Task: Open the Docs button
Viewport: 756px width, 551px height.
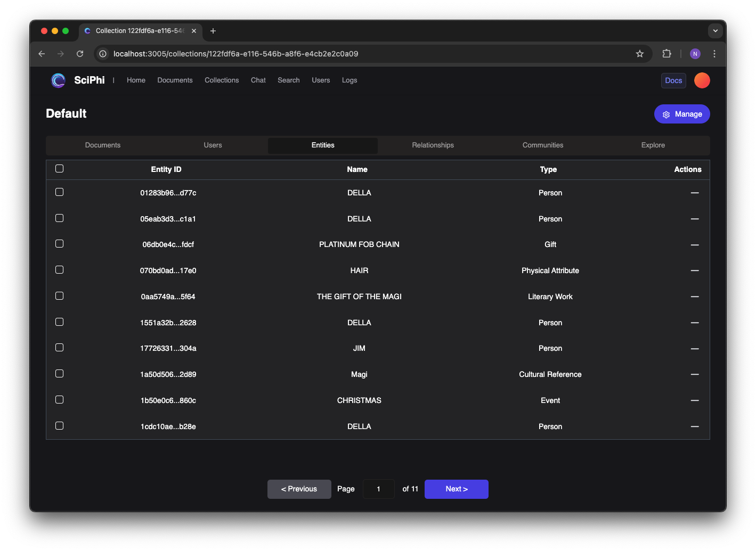Action: [673, 80]
